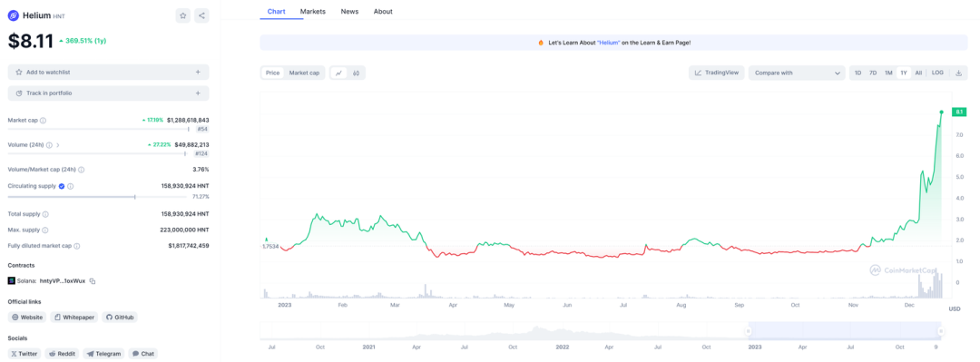Go to the News tab
Viewport: 980px width, 362px height.
pos(349,11)
